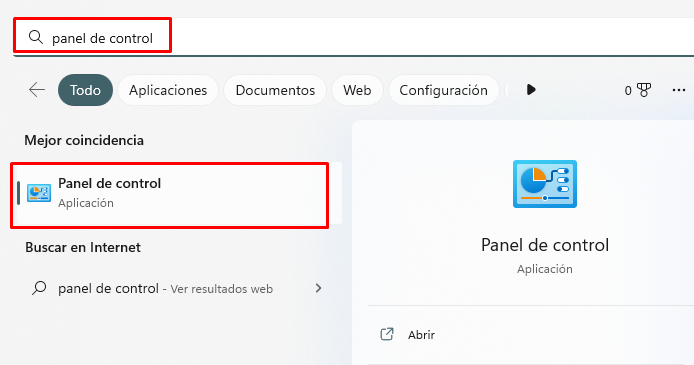
Task: Switch to the Configuración filter tab
Action: point(443,90)
